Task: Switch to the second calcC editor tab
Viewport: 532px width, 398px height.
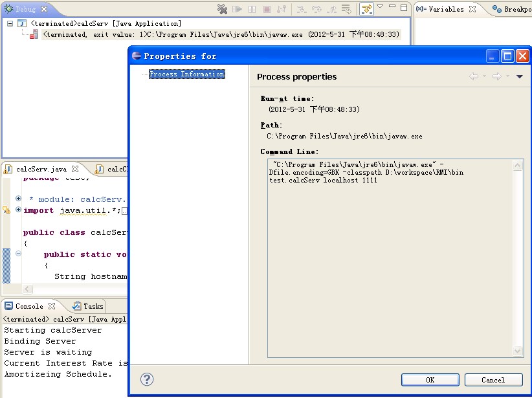Action: tap(111, 169)
